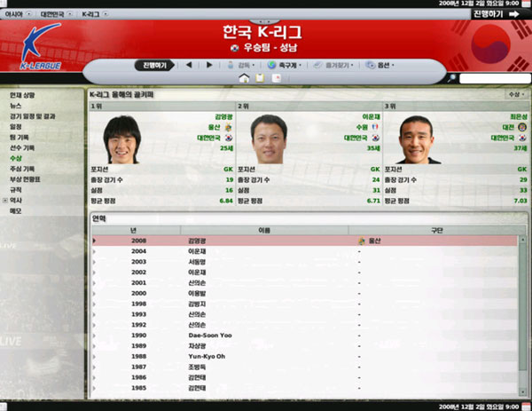Expand the 2004 history row arrow
The width and height of the screenshot is (532, 411).
click(x=94, y=251)
